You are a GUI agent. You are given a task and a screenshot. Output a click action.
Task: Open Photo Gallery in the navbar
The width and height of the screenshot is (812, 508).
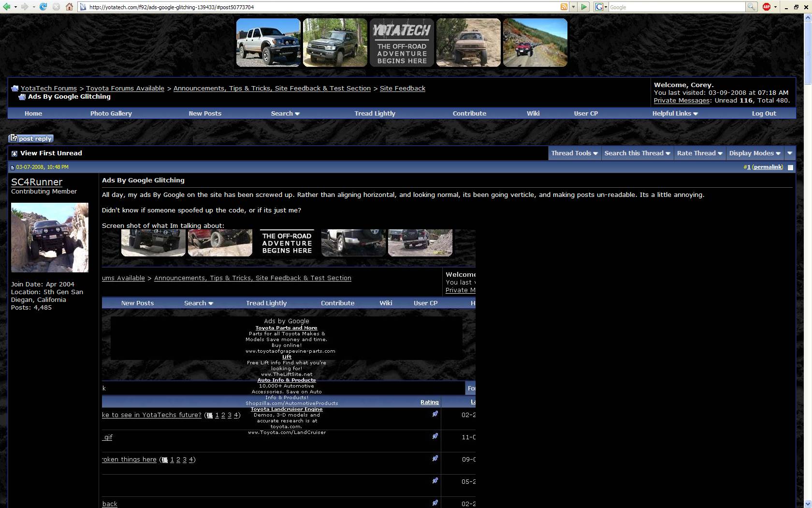[111, 113]
